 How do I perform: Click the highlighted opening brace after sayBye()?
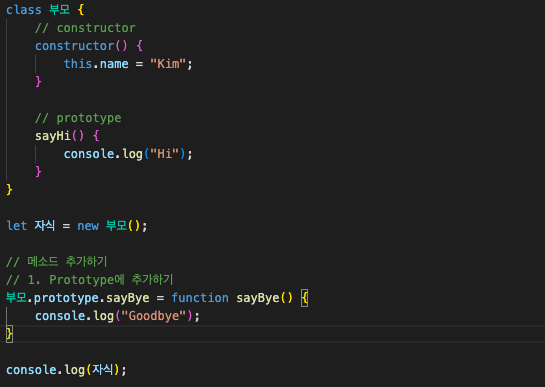[304, 298]
